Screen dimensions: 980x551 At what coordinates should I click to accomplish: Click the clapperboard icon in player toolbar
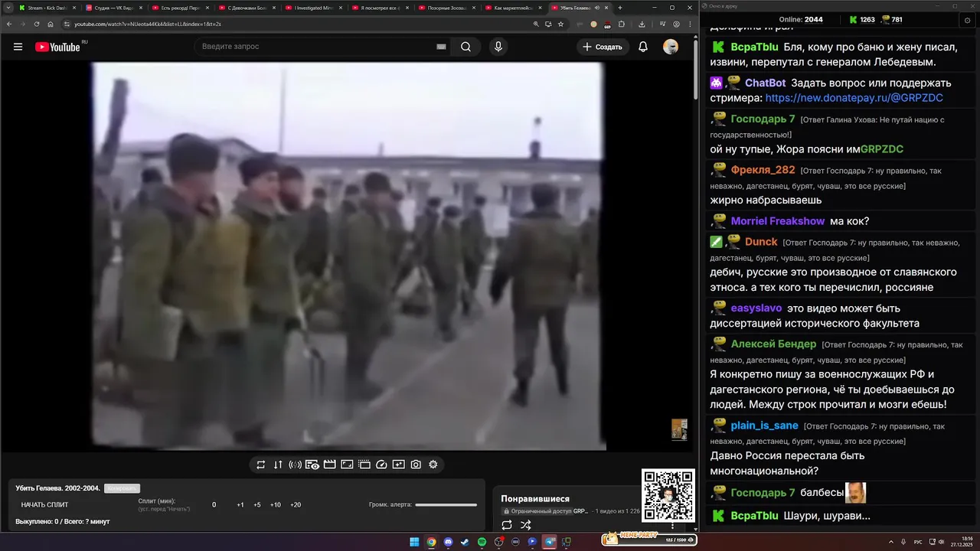330,465
